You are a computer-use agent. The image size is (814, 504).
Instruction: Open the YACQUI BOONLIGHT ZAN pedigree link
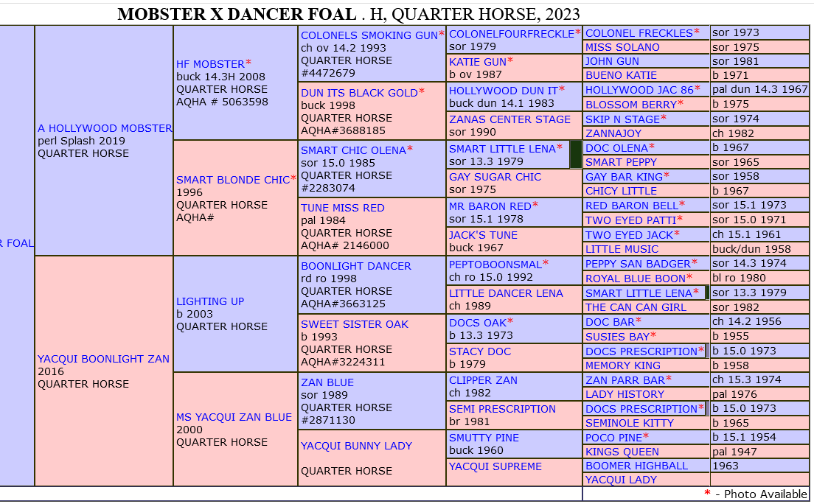tap(103, 359)
